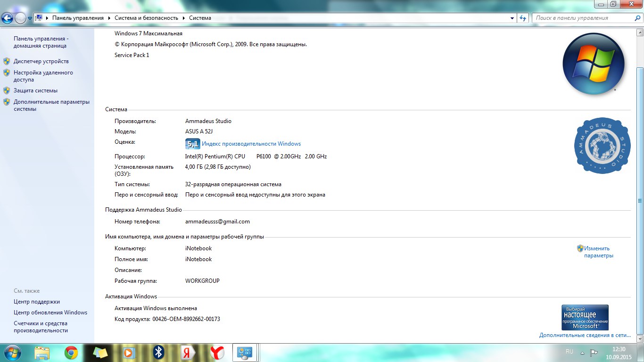This screenshot has height=362, width=644.
Task: Click active Control Panel taskbar button
Action: [x=246, y=353]
